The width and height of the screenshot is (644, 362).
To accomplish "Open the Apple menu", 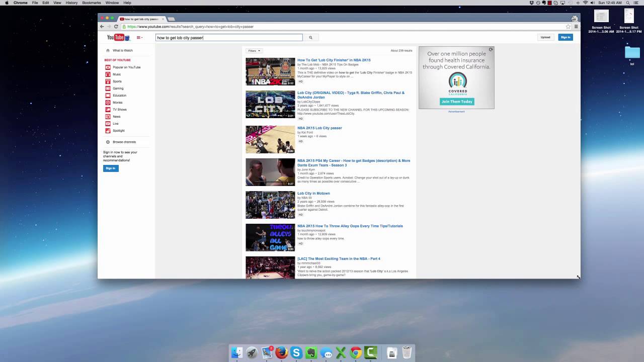I will (x=7, y=3).
